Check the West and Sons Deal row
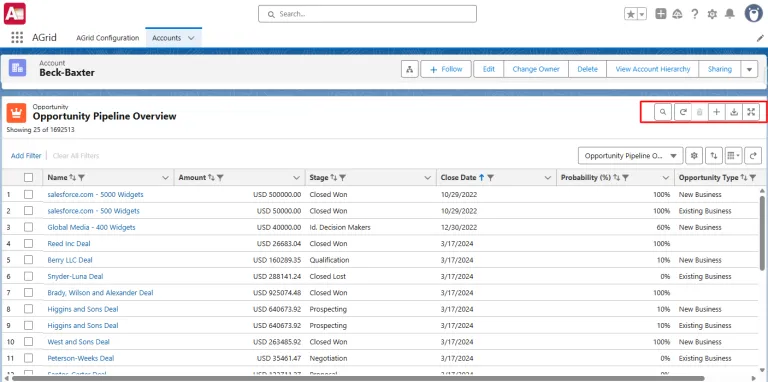Viewport: 768px width, 382px height. click(28, 342)
